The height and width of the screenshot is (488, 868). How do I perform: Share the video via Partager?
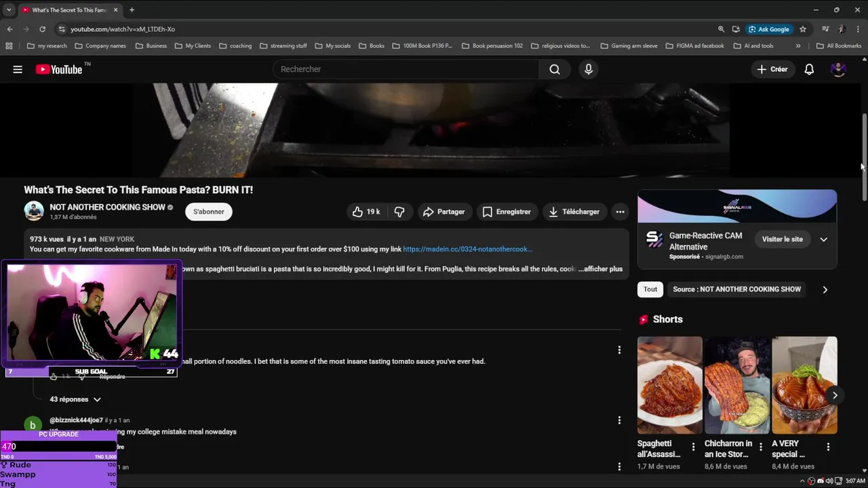(x=444, y=211)
